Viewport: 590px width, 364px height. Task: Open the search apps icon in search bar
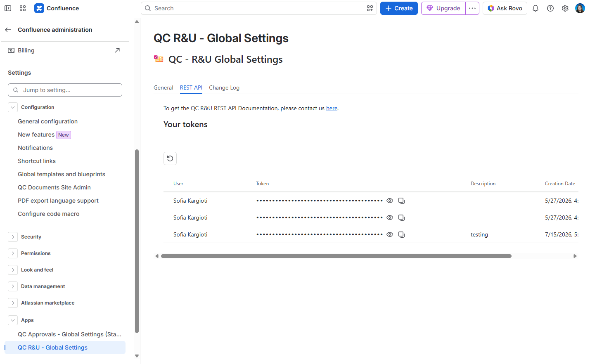(x=370, y=8)
